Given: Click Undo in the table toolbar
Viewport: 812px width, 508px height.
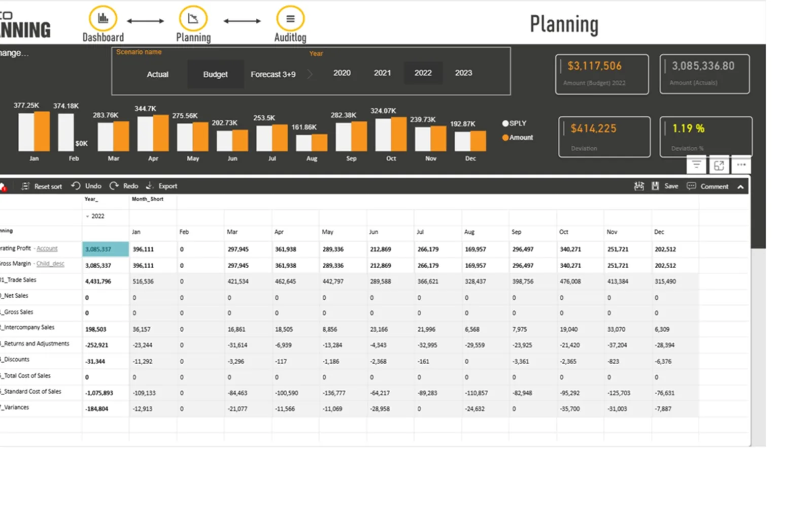Looking at the screenshot, I should point(86,186).
